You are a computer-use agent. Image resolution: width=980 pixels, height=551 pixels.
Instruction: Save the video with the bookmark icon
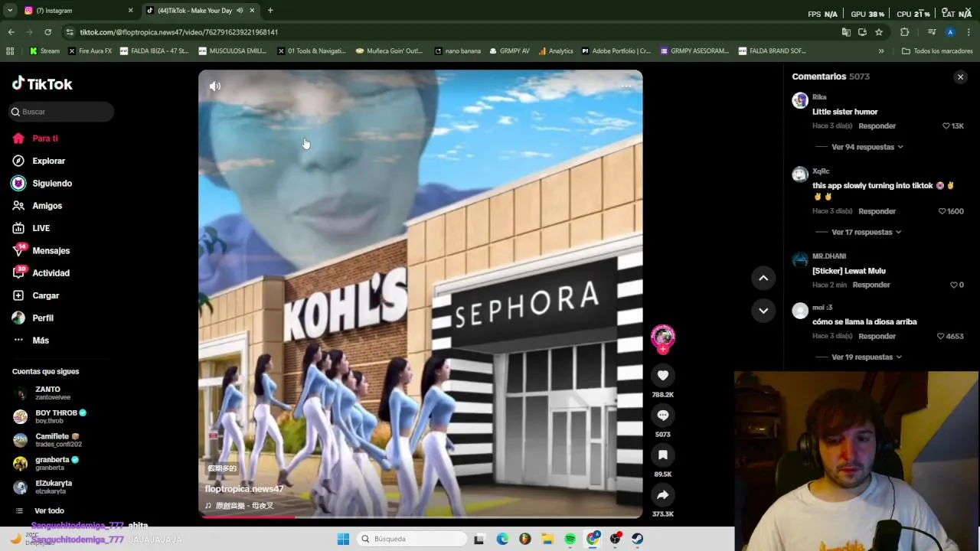click(663, 455)
